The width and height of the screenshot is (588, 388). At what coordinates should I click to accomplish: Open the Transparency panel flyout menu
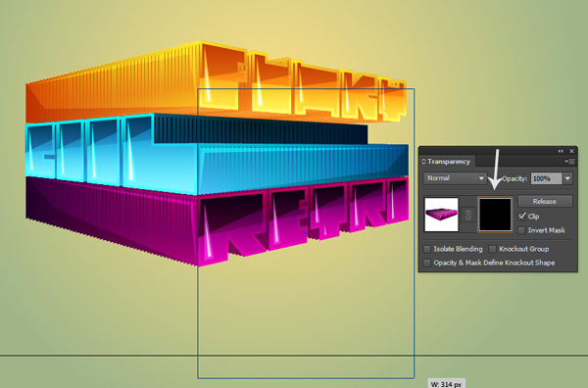pyautogui.click(x=569, y=162)
